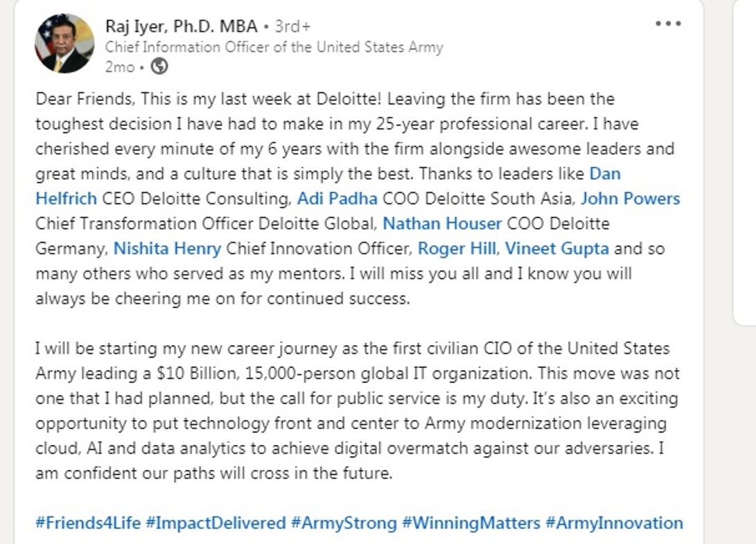The image size is (756, 544).
Task: Open John Powers' profile mention
Action: [x=630, y=199]
